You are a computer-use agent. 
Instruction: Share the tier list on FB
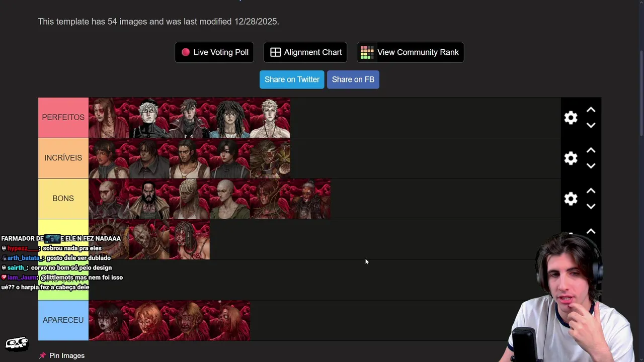click(x=353, y=79)
